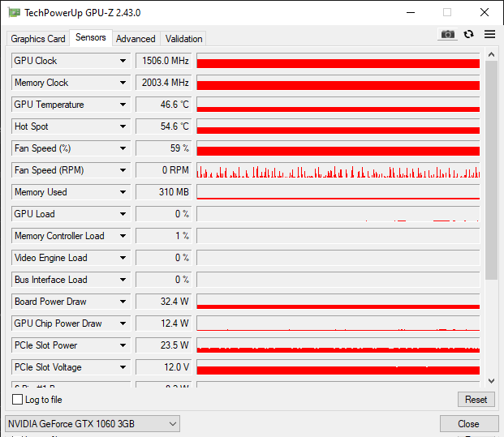Click the GPU Temperature 46.6 °C value

pyautogui.click(x=164, y=105)
